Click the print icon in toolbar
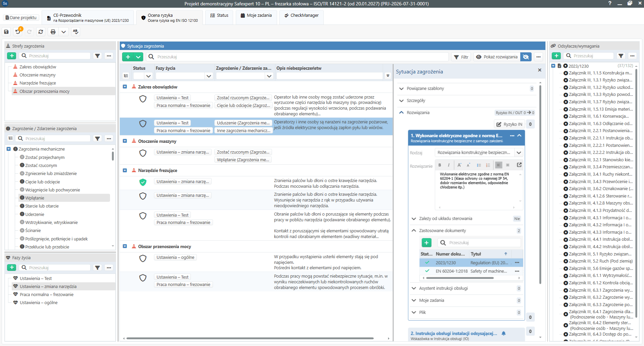The height and width of the screenshot is (346, 644). pos(53,32)
